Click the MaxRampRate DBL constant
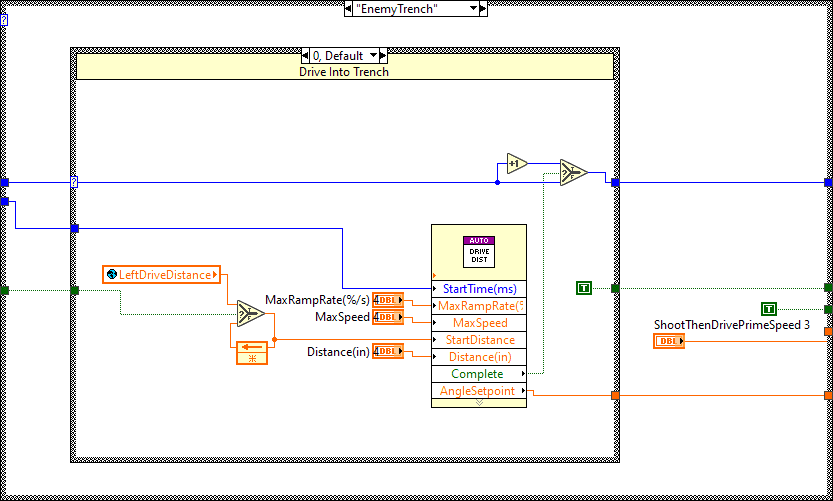 point(386,300)
